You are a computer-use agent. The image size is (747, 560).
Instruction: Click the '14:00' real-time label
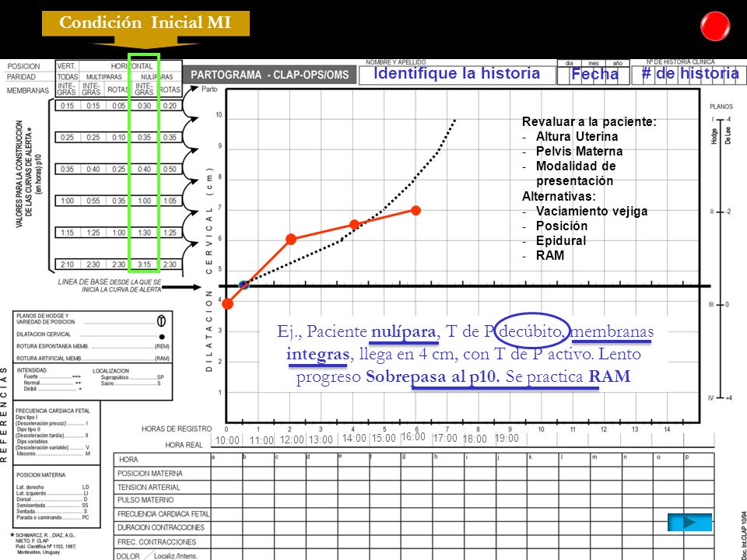[x=354, y=438]
